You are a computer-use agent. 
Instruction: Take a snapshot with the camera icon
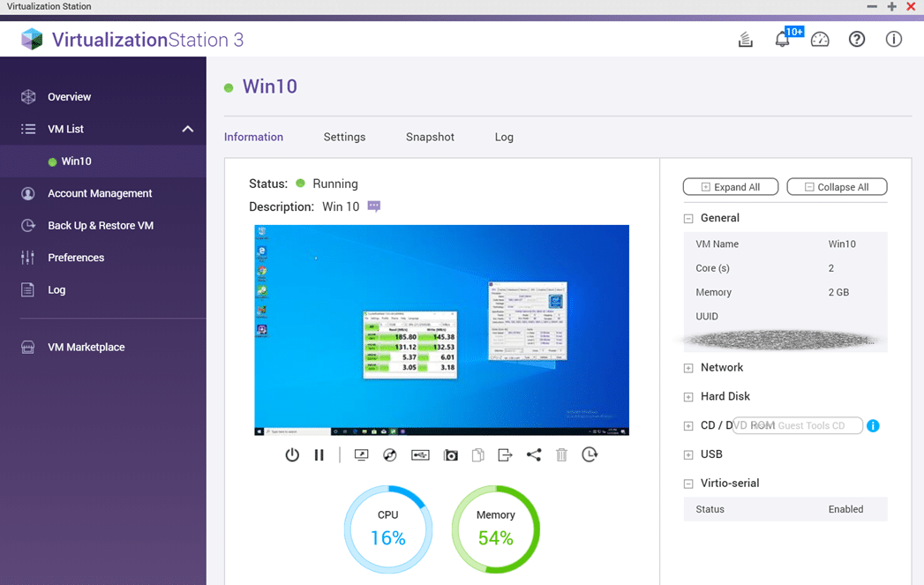tap(451, 454)
